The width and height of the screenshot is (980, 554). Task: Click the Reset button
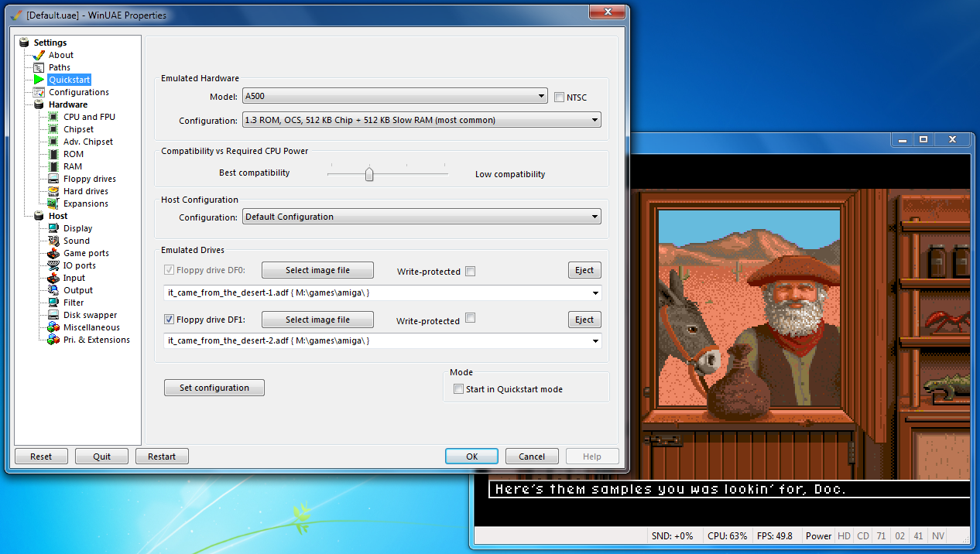pos(41,457)
